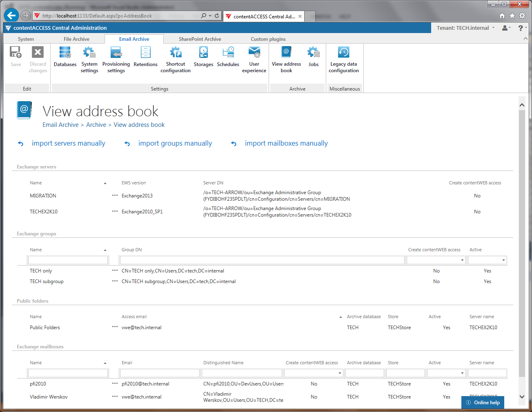Image resolution: width=532 pixels, height=412 pixels.
Task: Click the mailboxes Server name filter field
Action: pos(487,373)
